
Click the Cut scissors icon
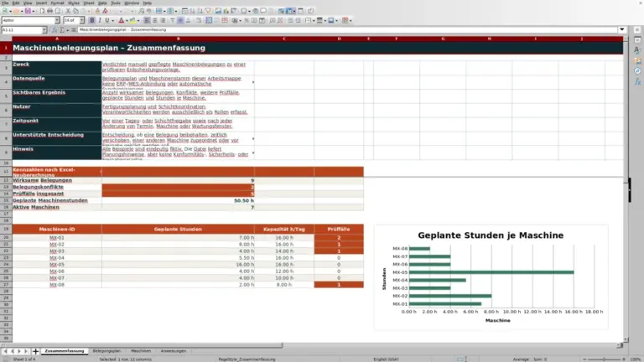68,11
